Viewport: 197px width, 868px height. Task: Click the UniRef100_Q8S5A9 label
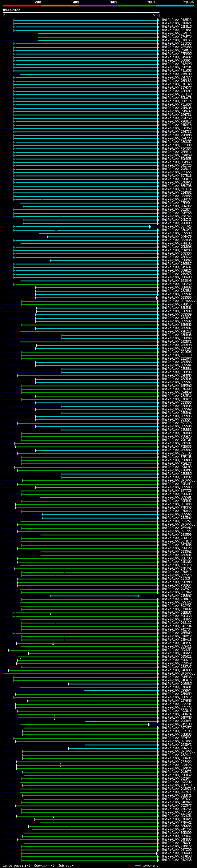pyautogui.click(x=177, y=410)
